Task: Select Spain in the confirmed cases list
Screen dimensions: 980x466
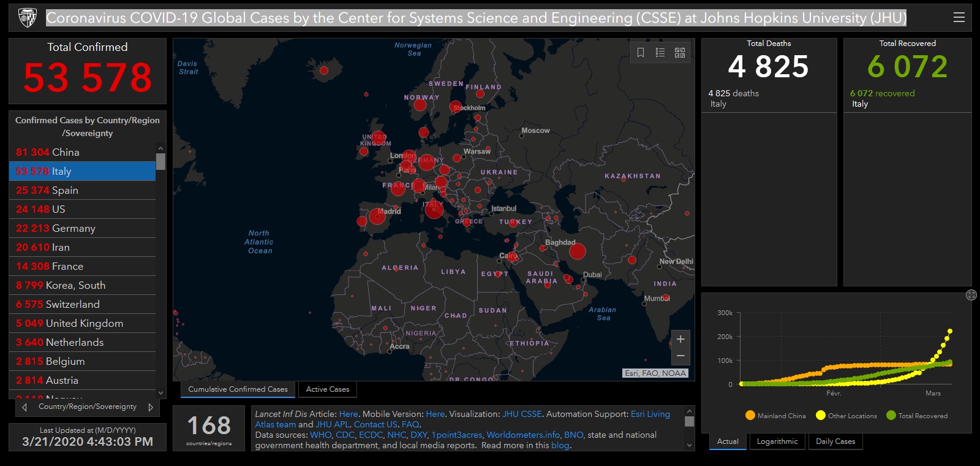Action: click(x=83, y=190)
